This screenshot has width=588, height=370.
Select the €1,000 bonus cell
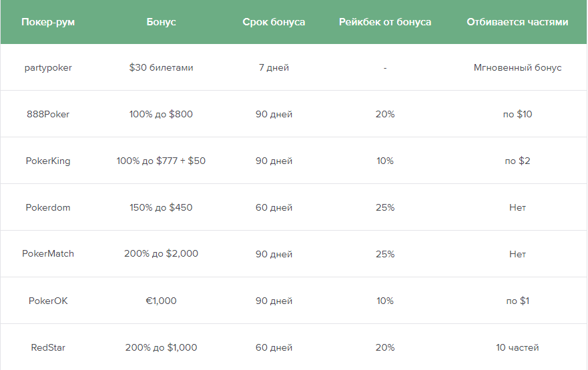click(161, 301)
